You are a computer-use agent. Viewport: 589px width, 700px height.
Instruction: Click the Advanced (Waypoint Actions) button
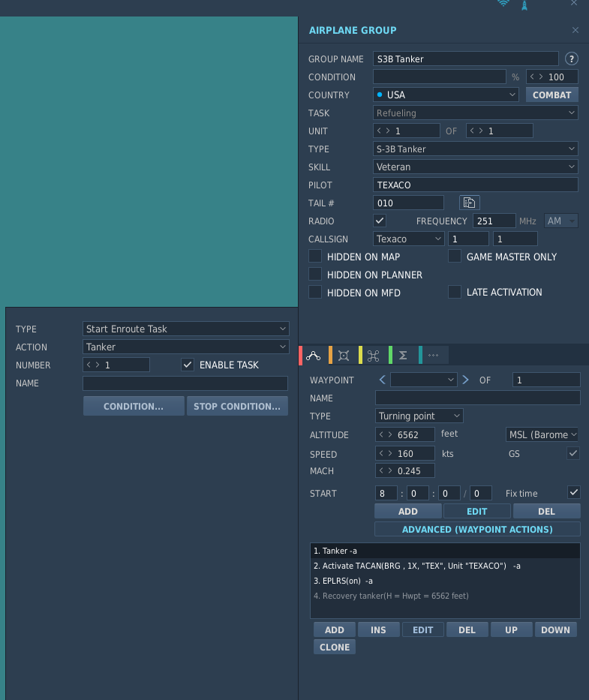(477, 530)
